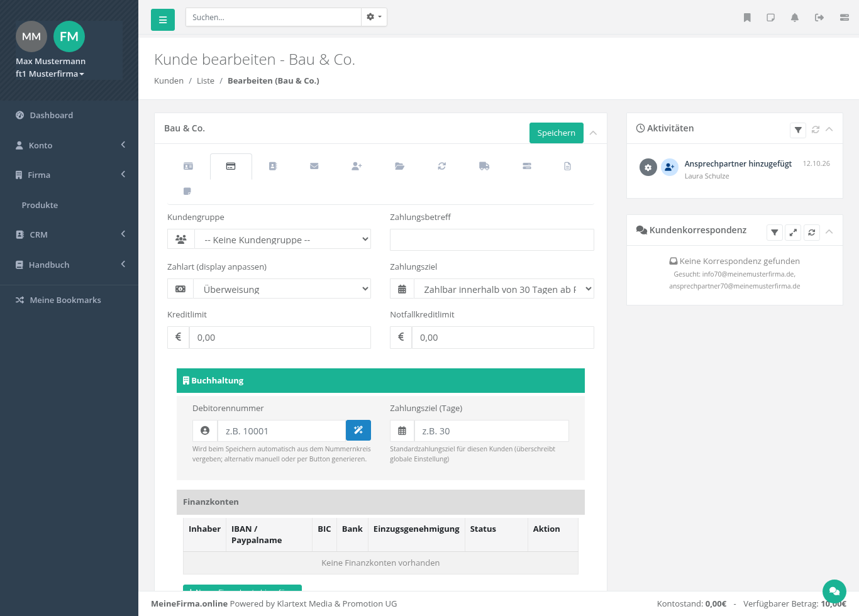The height and width of the screenshot is (616, 859).
Task: Open the bookmark icon in the top bar
Action: coord(747,18)
